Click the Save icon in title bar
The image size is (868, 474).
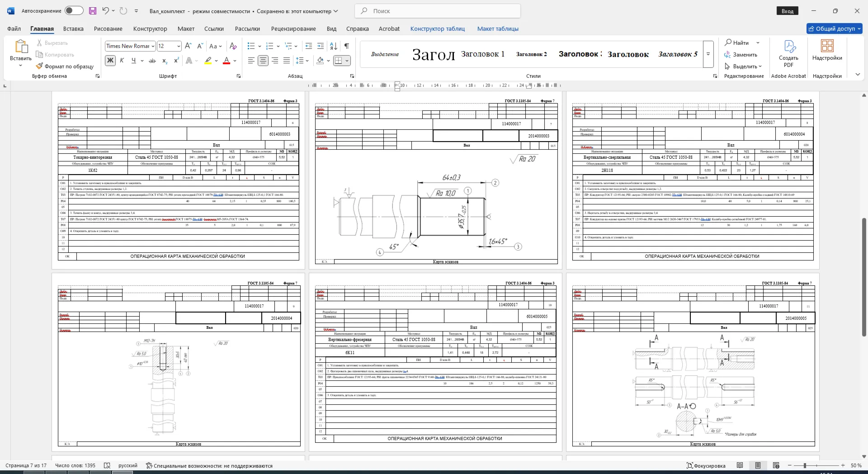point(93,11)
